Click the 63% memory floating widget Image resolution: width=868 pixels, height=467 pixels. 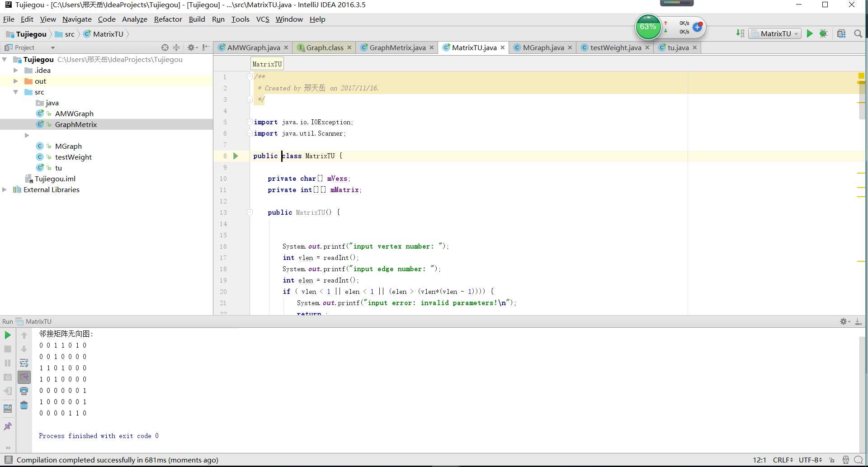648,27
